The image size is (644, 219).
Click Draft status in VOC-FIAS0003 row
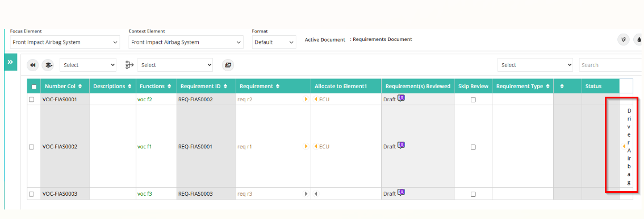(x=390, y=193)
